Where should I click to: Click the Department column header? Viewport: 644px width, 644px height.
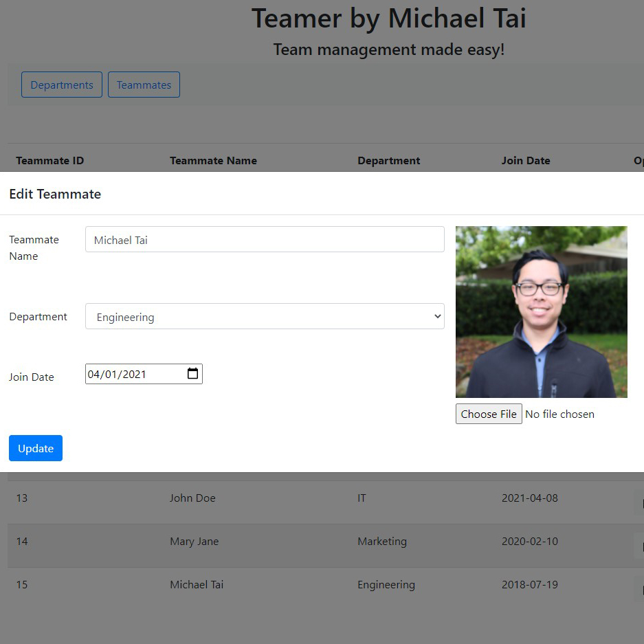(x=389, y=161)
